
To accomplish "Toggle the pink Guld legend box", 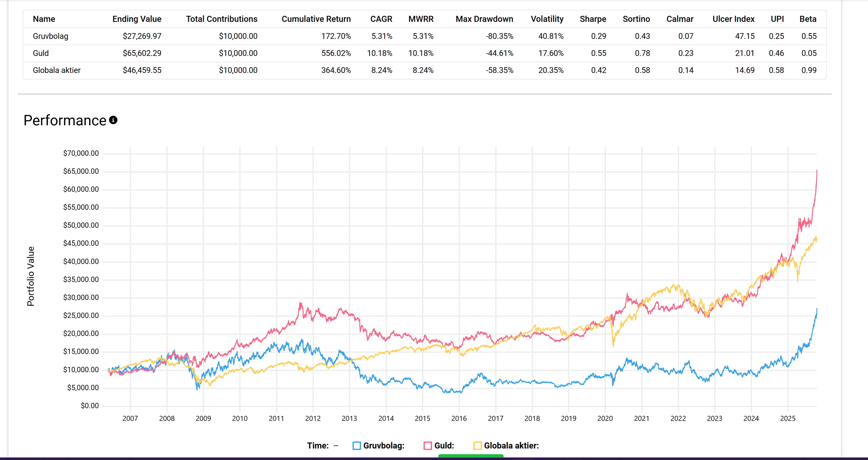I will pos(428,446).
